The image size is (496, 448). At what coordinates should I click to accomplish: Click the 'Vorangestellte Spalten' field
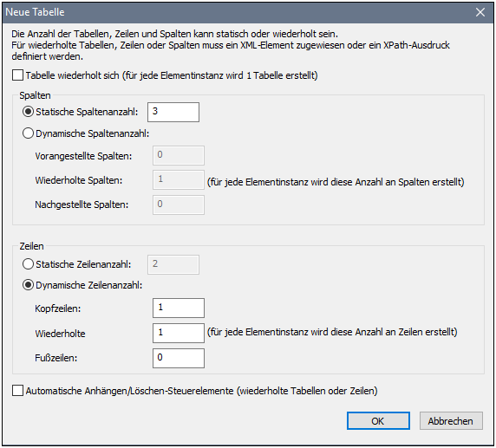[x=179, y=156]
